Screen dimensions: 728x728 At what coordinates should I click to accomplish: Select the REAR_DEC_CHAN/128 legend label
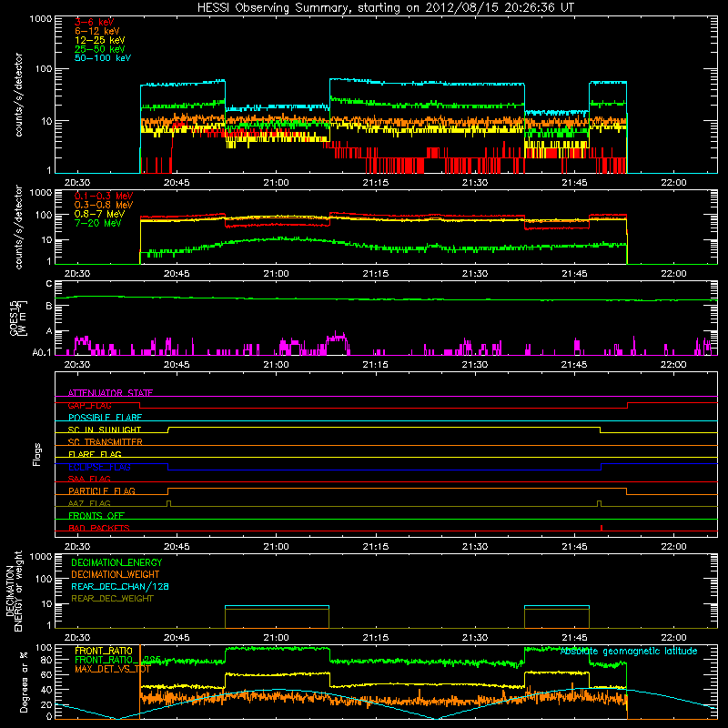click(x=120, y=586)
